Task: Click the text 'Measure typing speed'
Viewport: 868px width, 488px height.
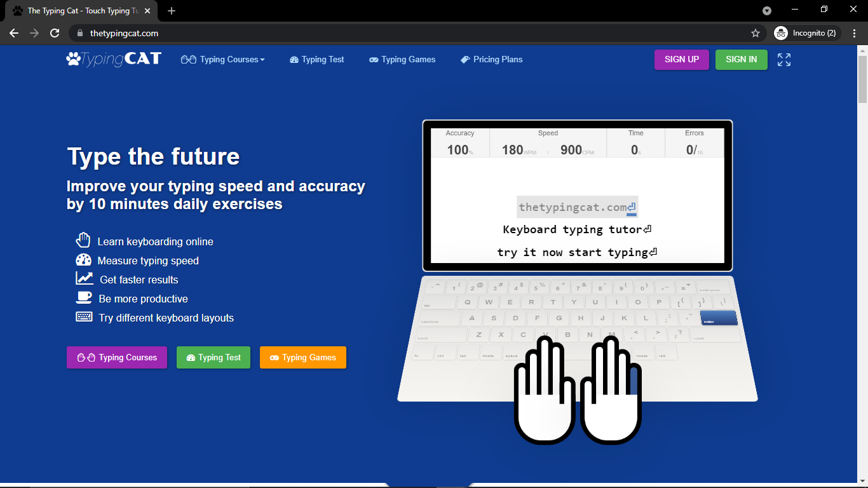Action: coord(148,261)
